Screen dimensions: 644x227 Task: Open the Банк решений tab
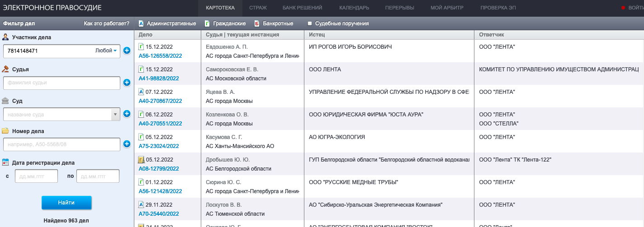pos(302,8)
